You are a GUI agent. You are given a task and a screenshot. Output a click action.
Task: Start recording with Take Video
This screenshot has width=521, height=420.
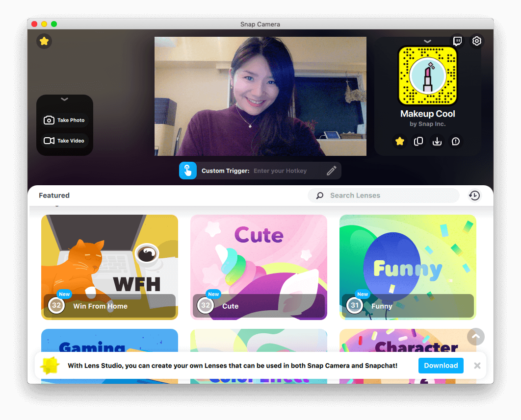[x=64, y=141]
